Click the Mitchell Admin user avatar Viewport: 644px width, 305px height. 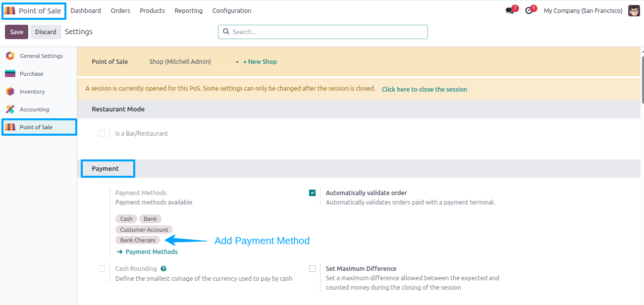[634, 11]
